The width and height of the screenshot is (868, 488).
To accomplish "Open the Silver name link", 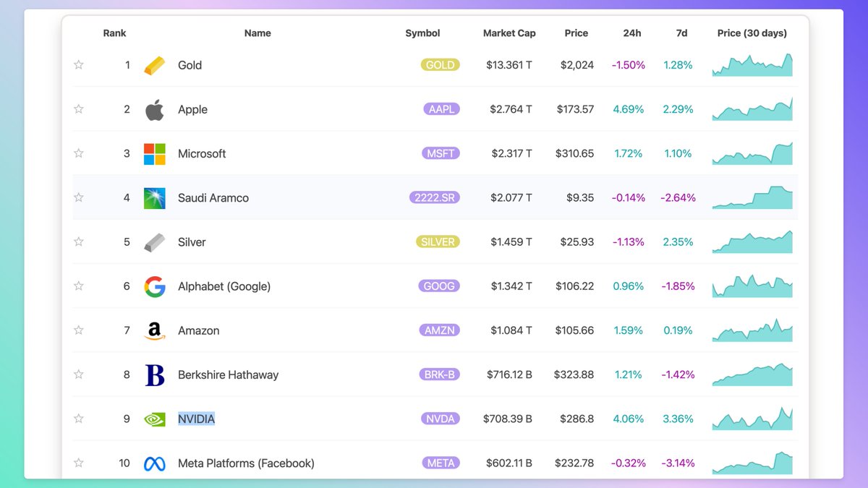I will [192, 242].
